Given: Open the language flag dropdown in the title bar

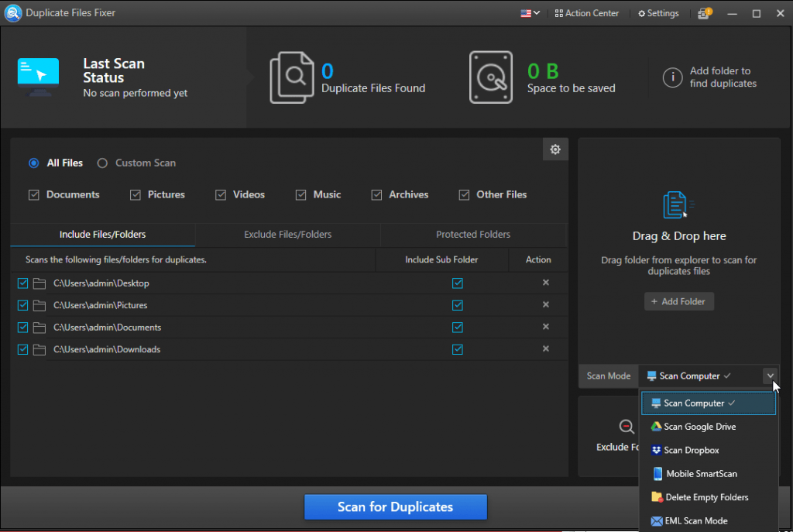Looking at the screenshot, I should point(529,12).
